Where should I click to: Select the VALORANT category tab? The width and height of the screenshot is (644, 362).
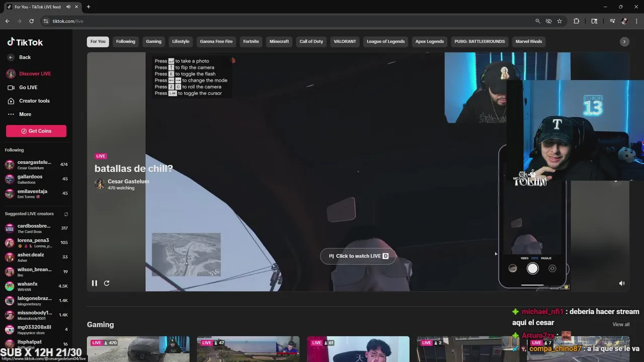(x=345, y=42)
